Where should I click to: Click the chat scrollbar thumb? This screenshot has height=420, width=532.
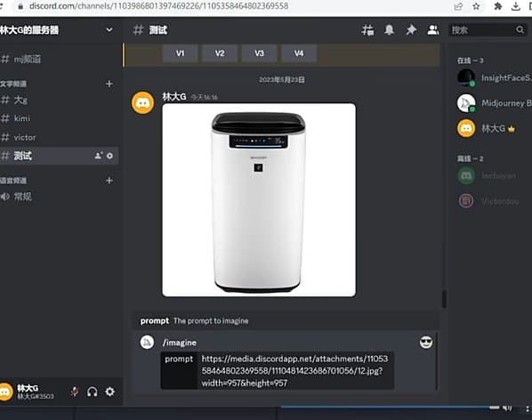point(444,299)
